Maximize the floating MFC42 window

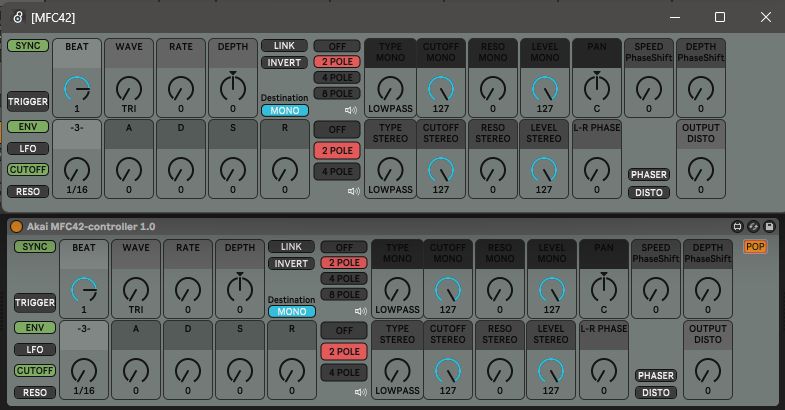pyautogui.click(x=719, y=17)
